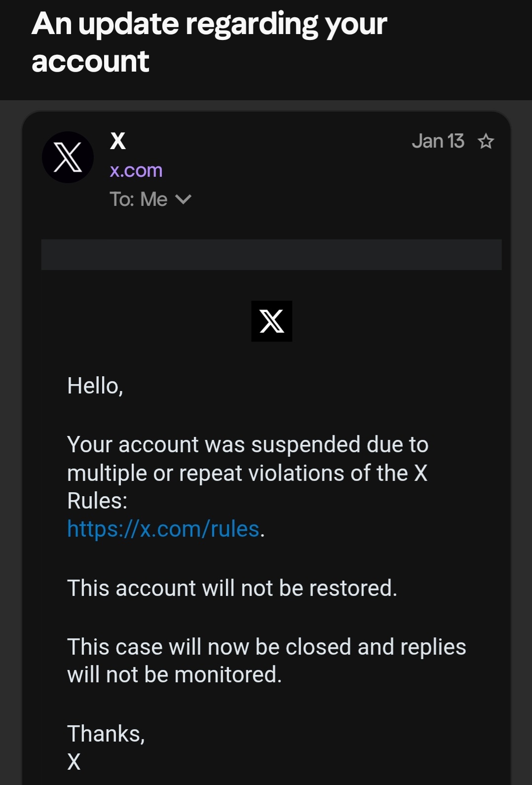Viewport: 532px width, 785px height.
Task: Click the word 'account' in the title
Action: click(90, 62)
